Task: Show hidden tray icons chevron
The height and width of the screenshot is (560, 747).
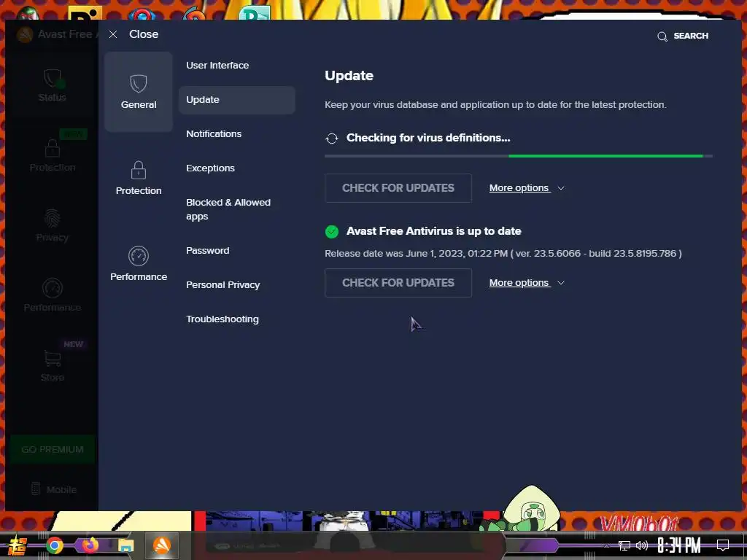Action: 606,545
